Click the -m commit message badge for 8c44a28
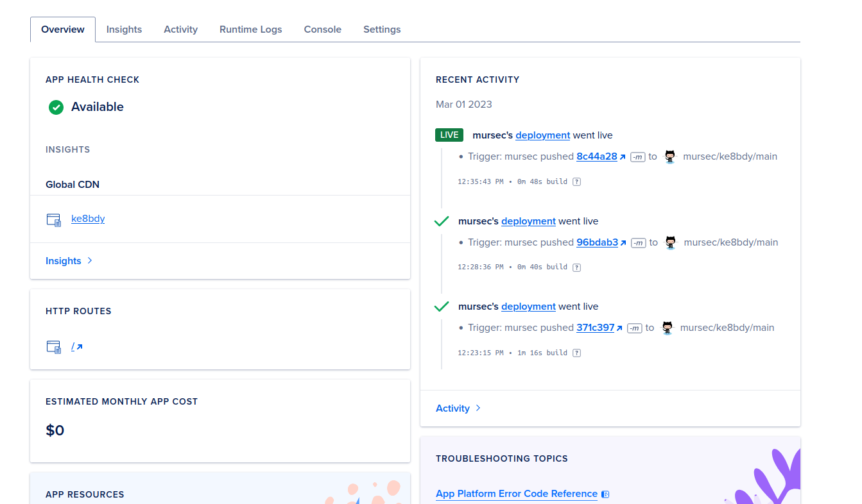The image size is (862, 504). [637, 157]
